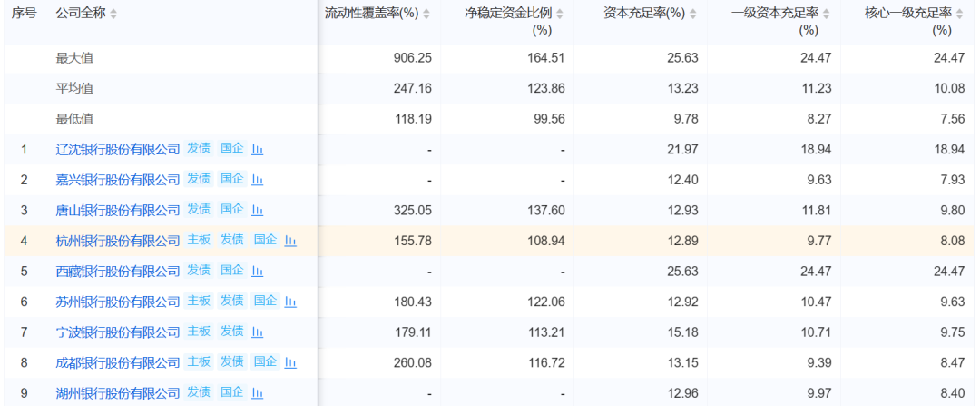Select the 平均值 row label
980x406 pixels.
pyautogui.click(x=74, y=88)
